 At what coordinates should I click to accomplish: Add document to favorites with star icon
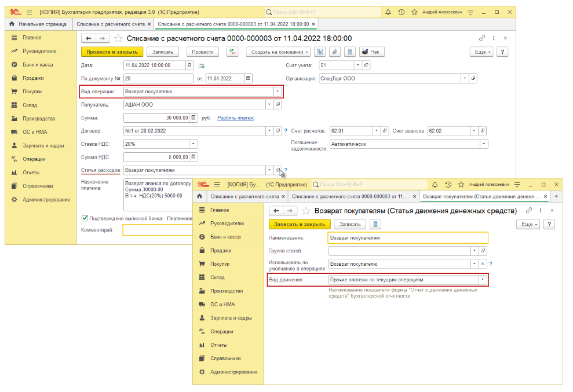point(118,38)
